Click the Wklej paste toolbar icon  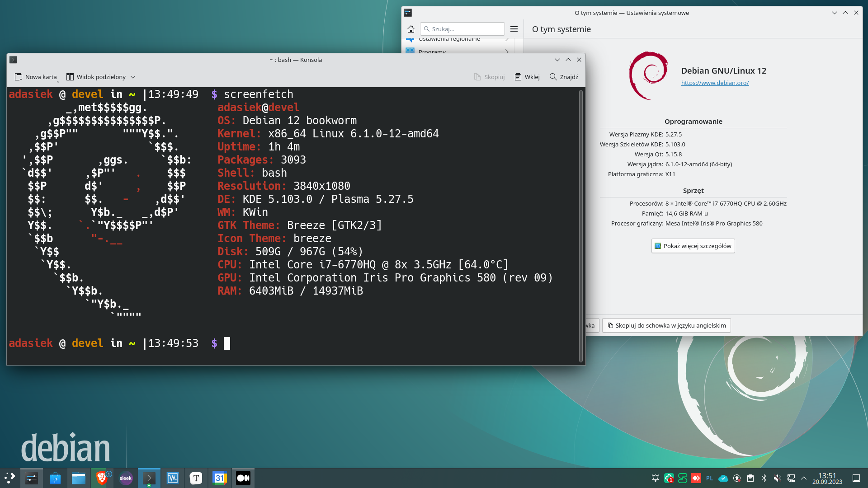coord(518,77)
